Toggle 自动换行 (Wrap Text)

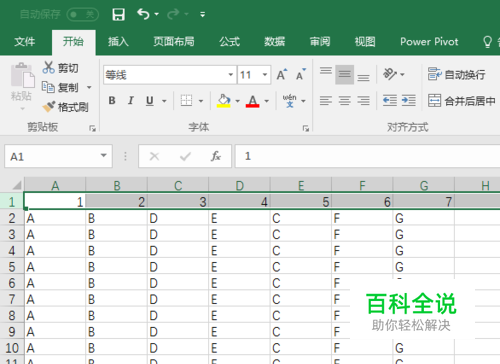point(456,74)
